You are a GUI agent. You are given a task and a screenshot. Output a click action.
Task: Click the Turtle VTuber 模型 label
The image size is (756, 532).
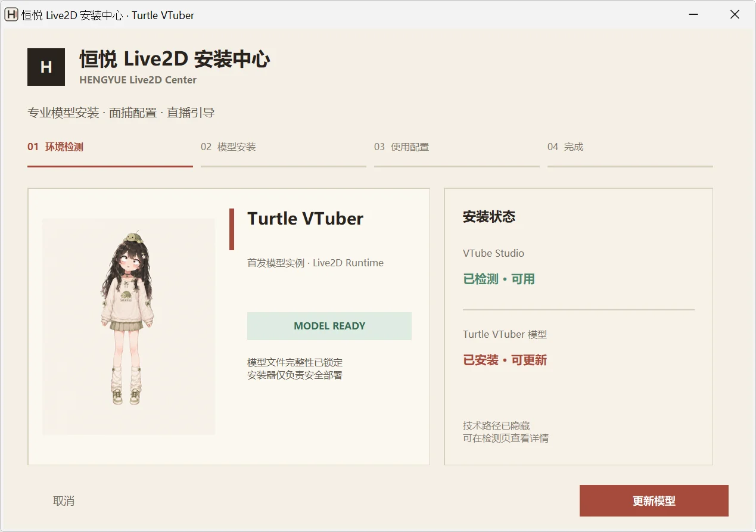505,334
